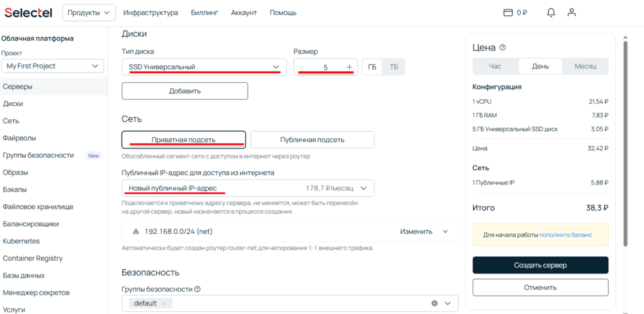Open the My First Project selector
This screenshot has width=644, height=314.
[52, 66]
